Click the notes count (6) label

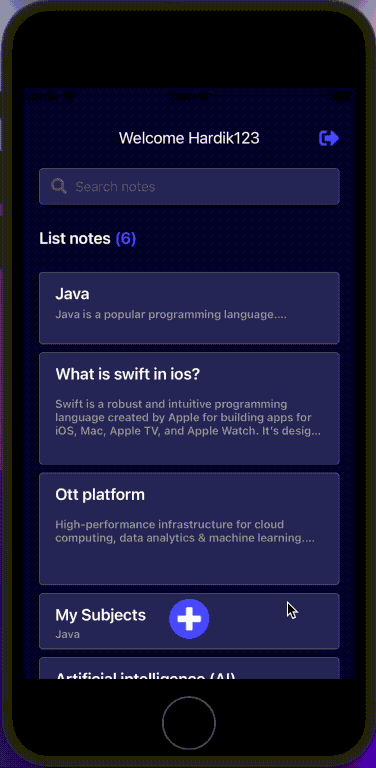pyautogui.click(x=126, y=239)
